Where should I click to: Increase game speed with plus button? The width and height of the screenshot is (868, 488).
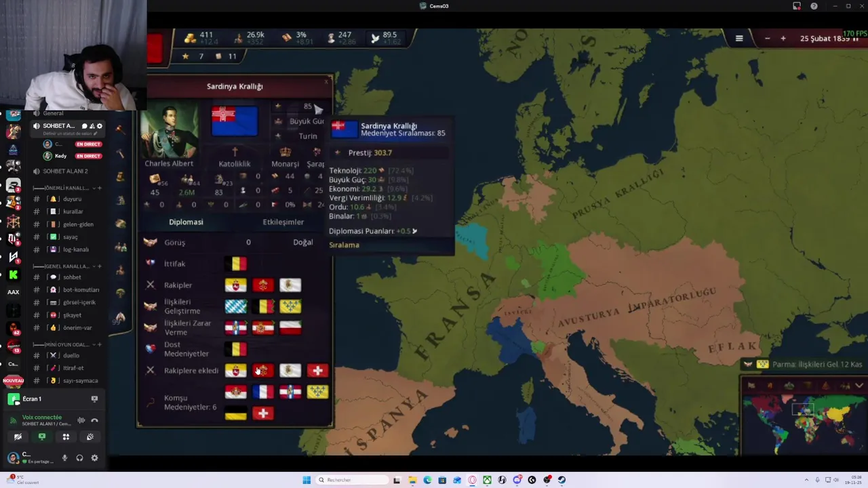coord(783,39)
